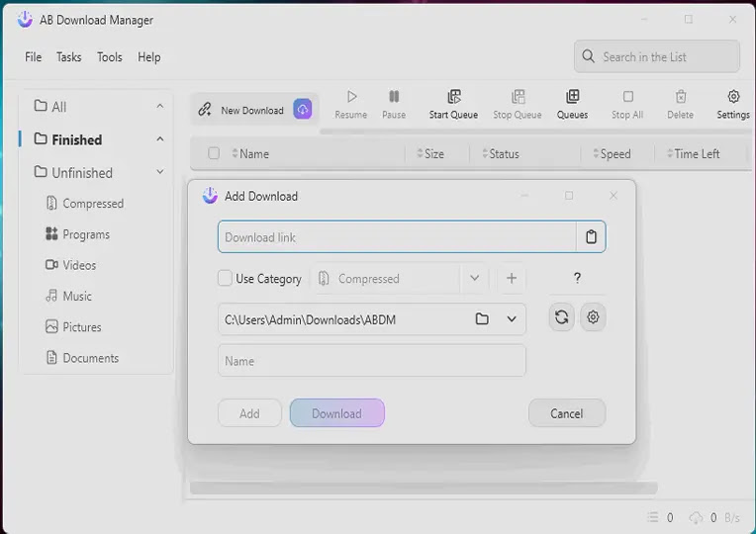The height and width of the screenshot is (534, 756).
Task: Sort the list by Time Left column
Action: pyautogui.click(x=694, y=153)
